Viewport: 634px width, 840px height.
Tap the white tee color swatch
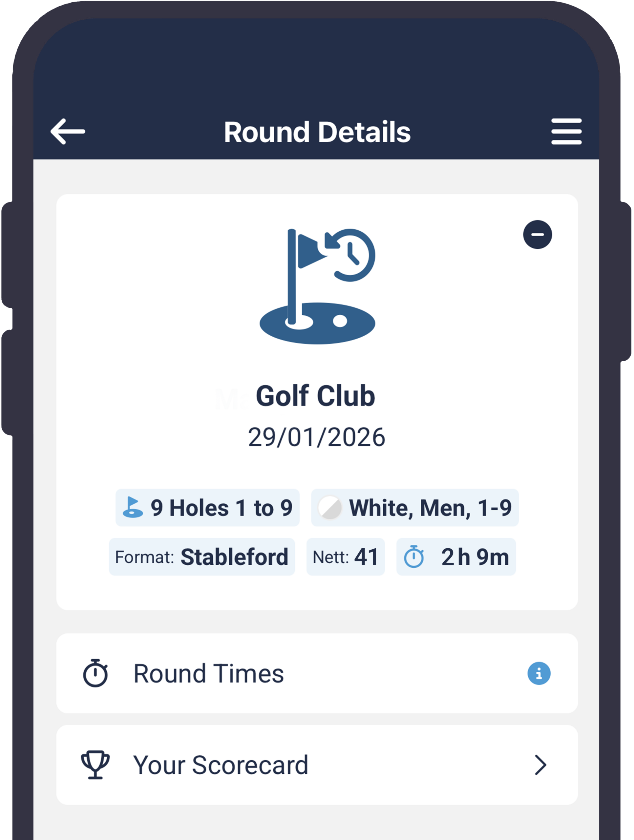329,508
